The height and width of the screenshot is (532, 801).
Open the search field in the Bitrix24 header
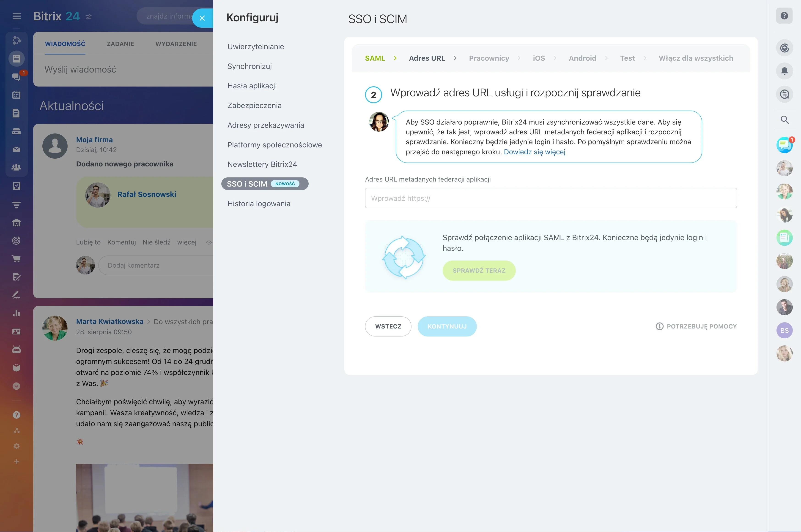[x=170, y=16]
